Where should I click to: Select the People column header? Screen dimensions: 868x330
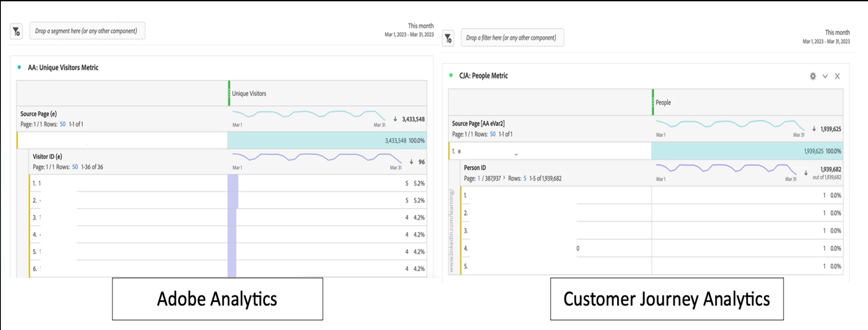point(663,103)
